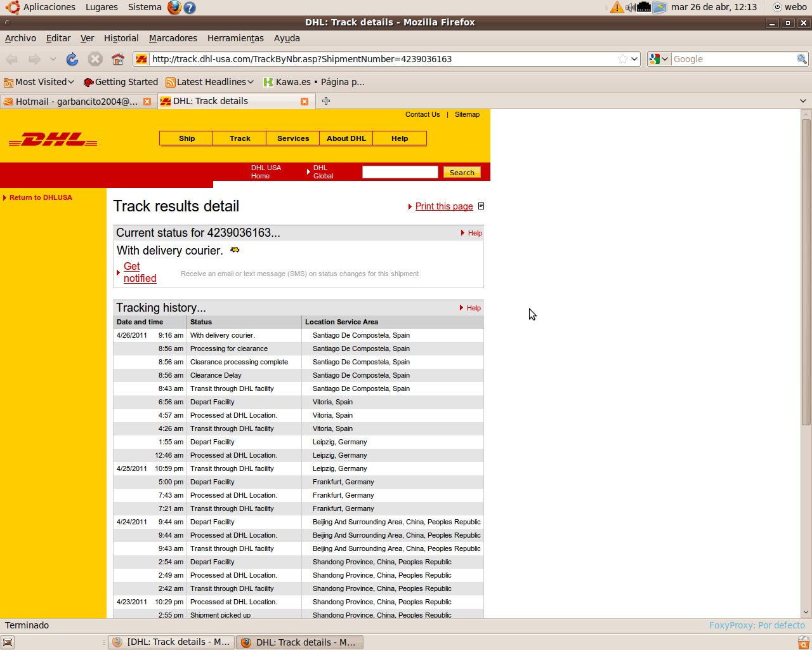Click the DHL site search text field
812x650 pixels.
point(400,172)
